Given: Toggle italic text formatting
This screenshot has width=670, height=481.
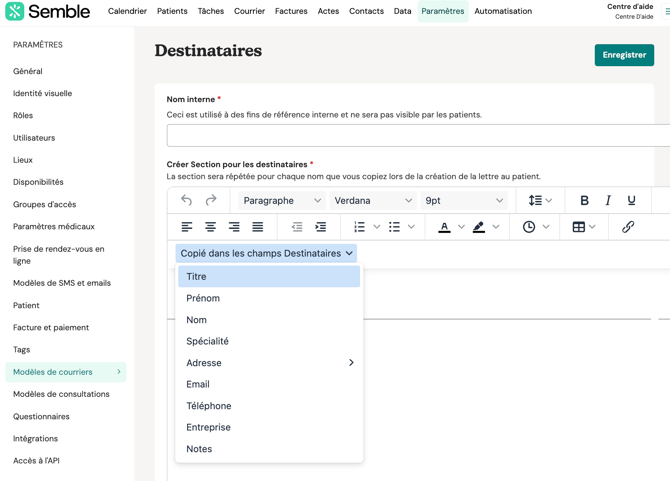Looking at the screenshot, I should (x=608, y=200).
